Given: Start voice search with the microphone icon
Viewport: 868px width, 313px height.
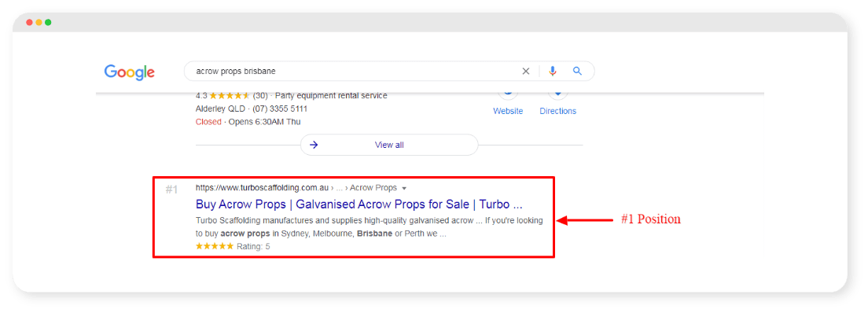Looking at the screenshot, I should click(x=553, y=71).
